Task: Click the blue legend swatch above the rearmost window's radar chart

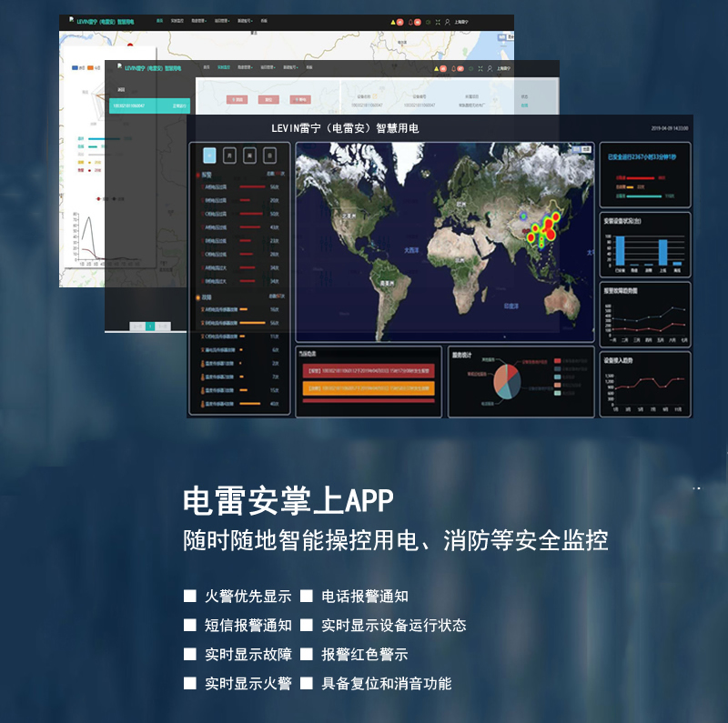Action: pyautogui.click(x=75, y=67)
